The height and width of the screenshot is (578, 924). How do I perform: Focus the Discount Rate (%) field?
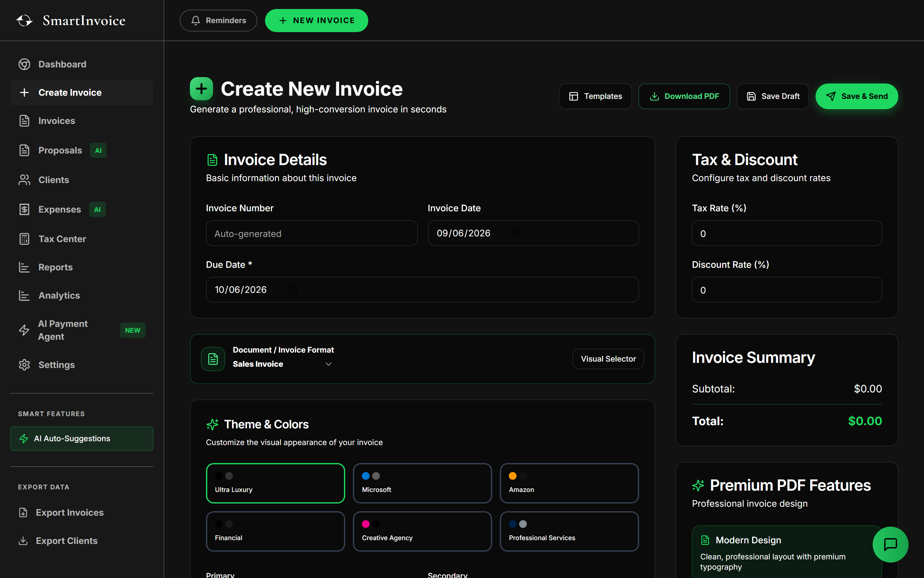[x=787, y=290]
